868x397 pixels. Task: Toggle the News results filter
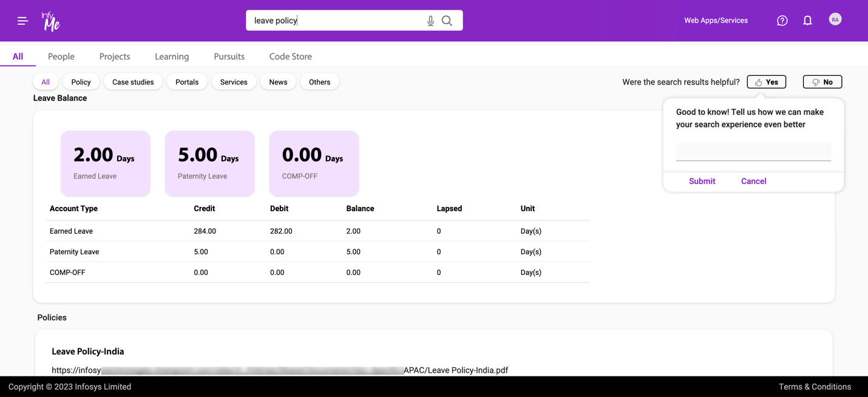click(278, 81)
